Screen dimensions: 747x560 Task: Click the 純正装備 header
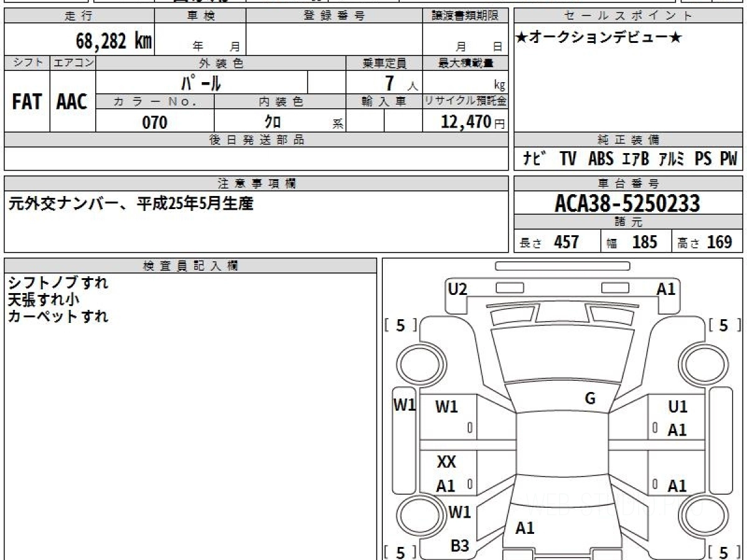pos(629,140)
